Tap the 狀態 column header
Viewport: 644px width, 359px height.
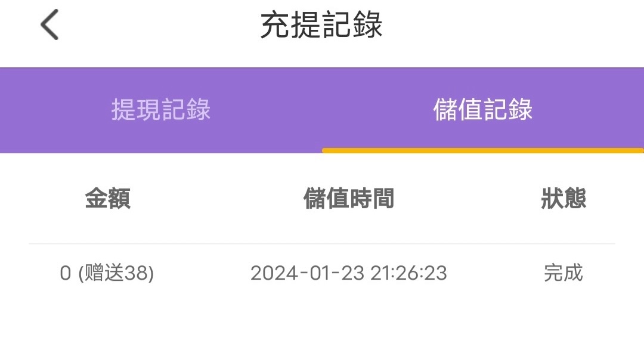click(563, 199)
